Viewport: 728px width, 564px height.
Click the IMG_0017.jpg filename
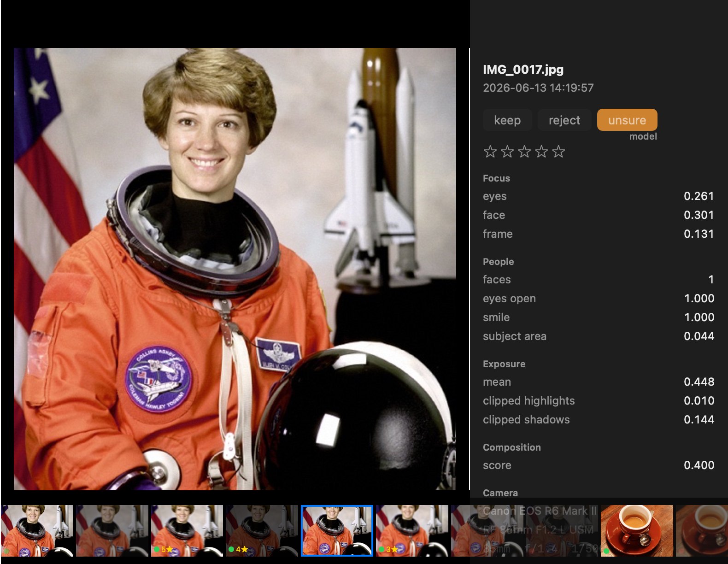tap(523, 70)
